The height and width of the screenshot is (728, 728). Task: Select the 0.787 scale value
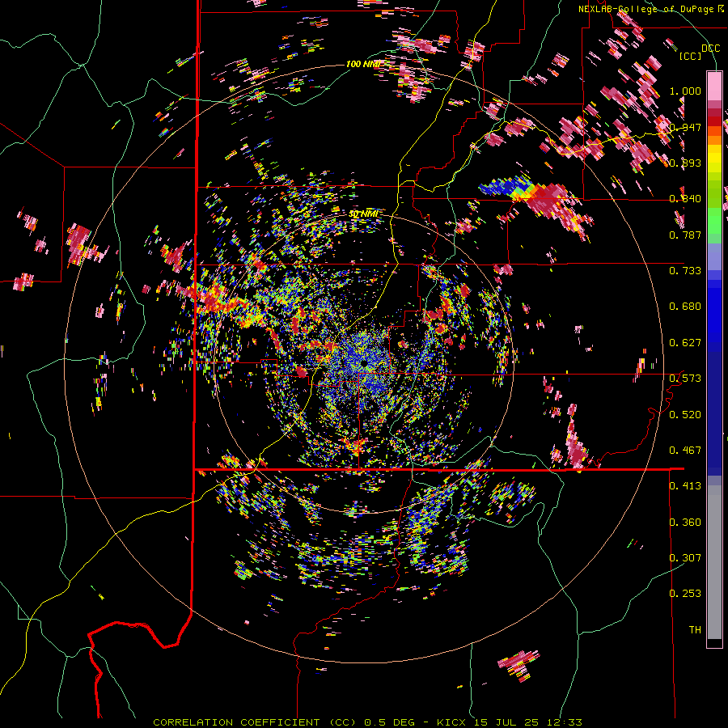[685, 235]
